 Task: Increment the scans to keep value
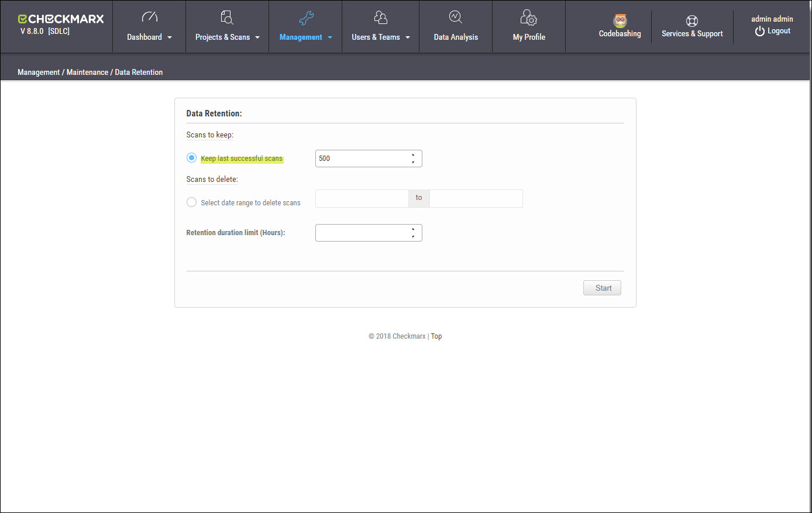413,155
